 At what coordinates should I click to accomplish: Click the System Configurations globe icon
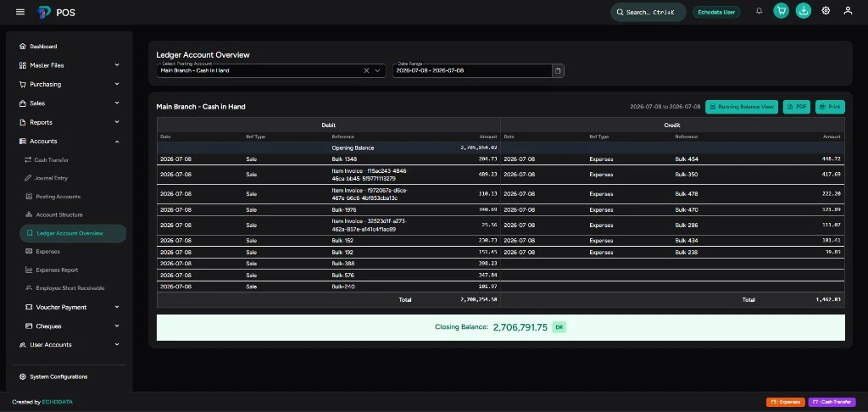tap(23, 376)
